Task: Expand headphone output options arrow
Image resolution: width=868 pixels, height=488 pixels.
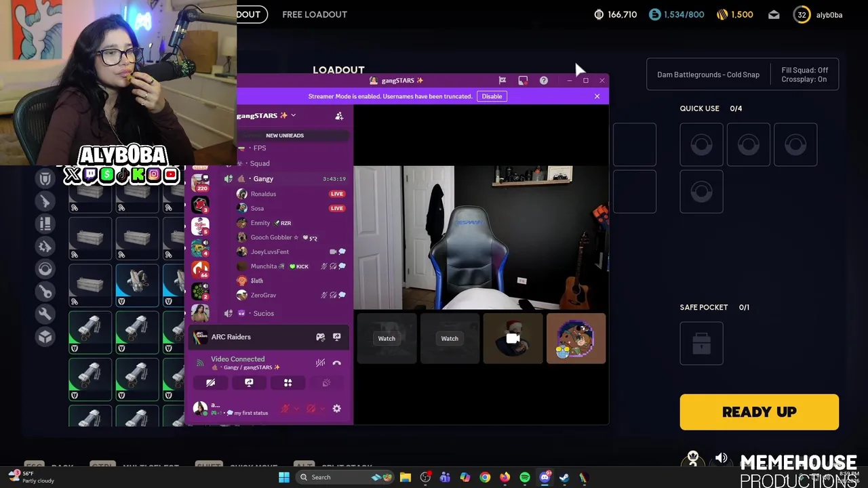Action: (x=321, y=409)
